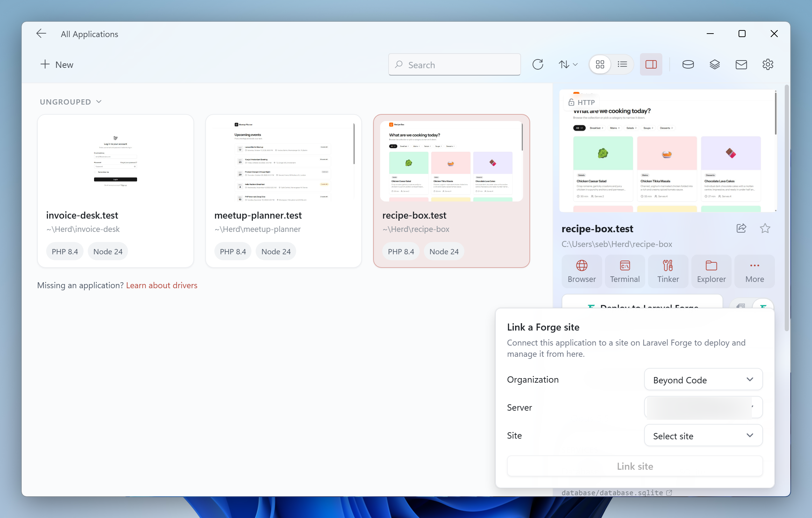Open recipe-box folder in Explorer

pyautogui.click(x=711, y=271)
